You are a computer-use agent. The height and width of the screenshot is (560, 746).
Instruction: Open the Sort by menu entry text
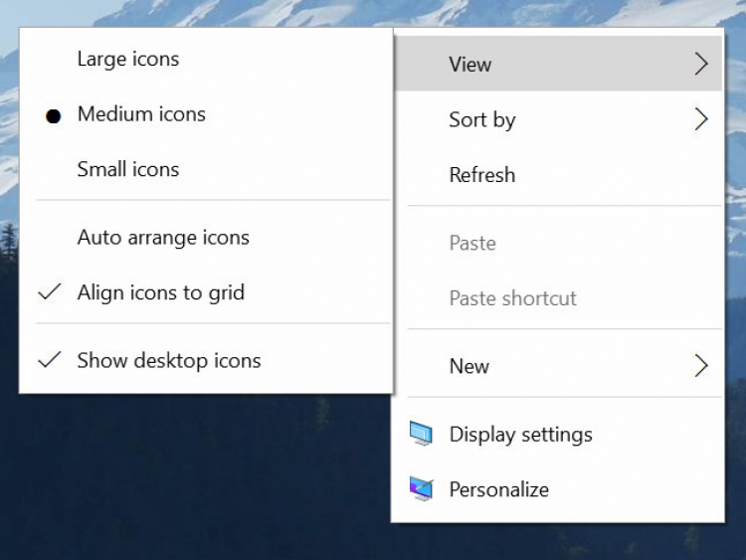[x=482, y=120]
